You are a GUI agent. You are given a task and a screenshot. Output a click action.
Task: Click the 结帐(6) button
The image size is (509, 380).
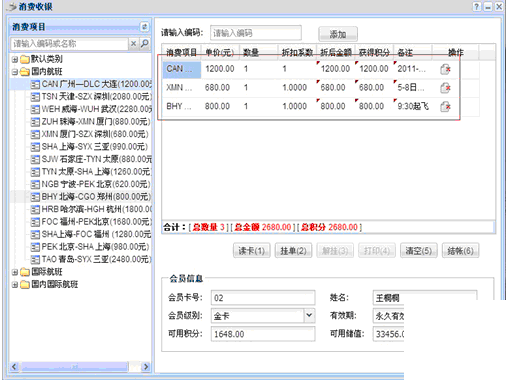[460, 251]
